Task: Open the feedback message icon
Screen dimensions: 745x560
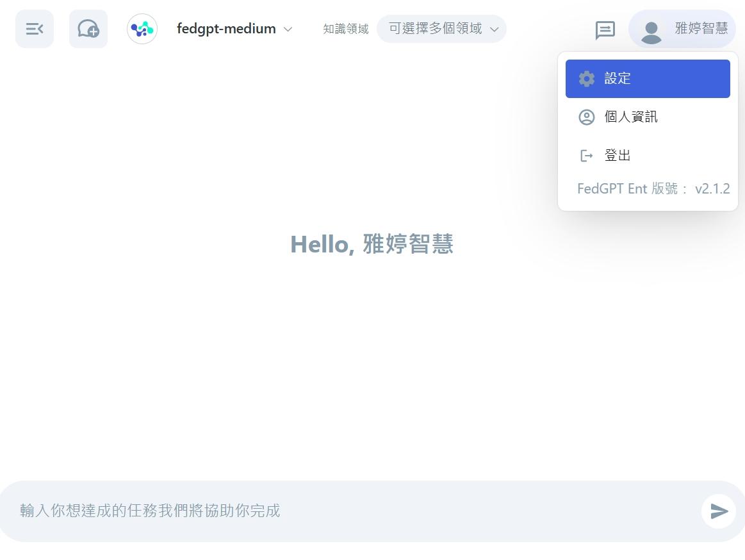Action: pyautogui.click(x=605, y=30)
